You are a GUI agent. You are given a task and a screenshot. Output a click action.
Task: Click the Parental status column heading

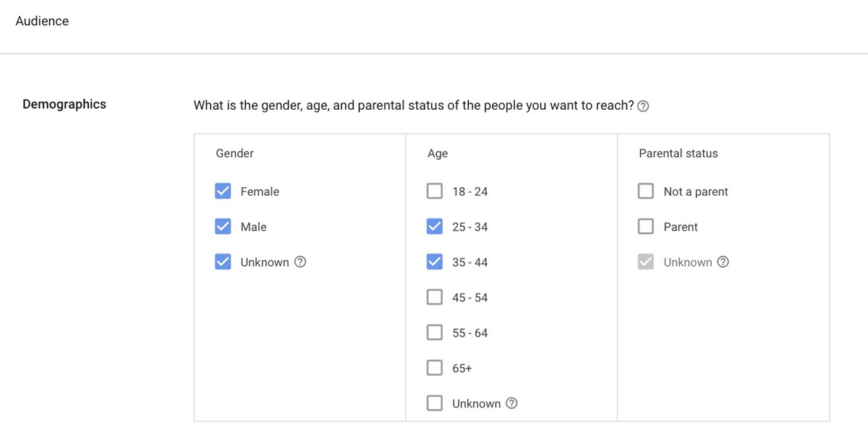[x=678, y=153]
